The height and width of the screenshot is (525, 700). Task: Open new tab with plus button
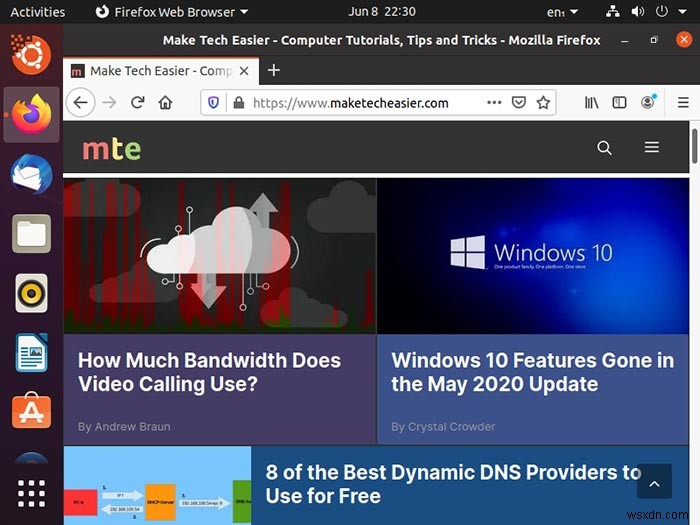pyautogui.click(x=274, y=70)
